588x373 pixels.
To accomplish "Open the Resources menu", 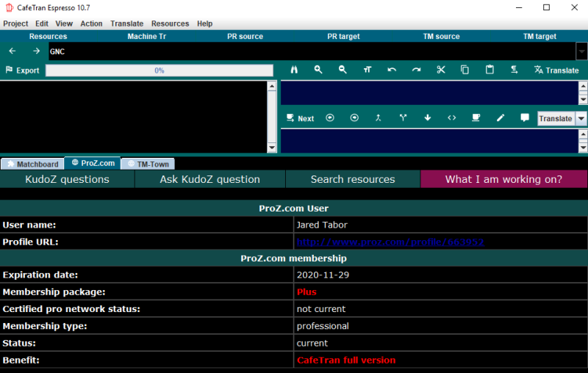I will [170, 23].
